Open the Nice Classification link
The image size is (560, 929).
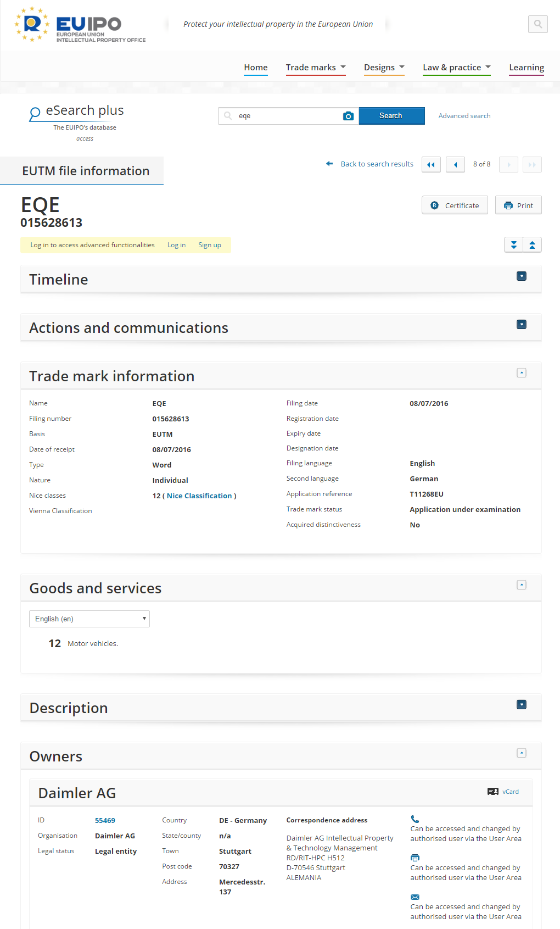pos(199,496)
